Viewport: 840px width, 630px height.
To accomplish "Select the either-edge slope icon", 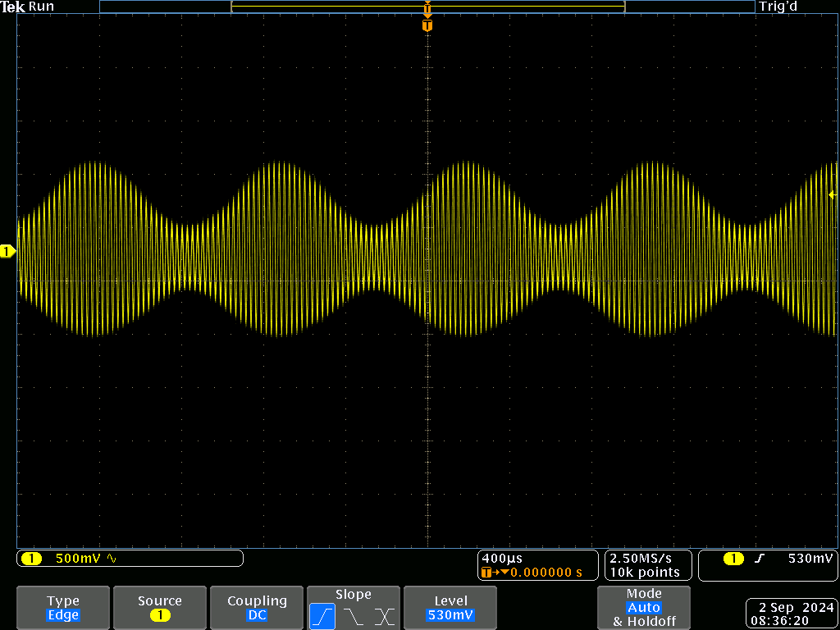I will click(x=384, y=616).
